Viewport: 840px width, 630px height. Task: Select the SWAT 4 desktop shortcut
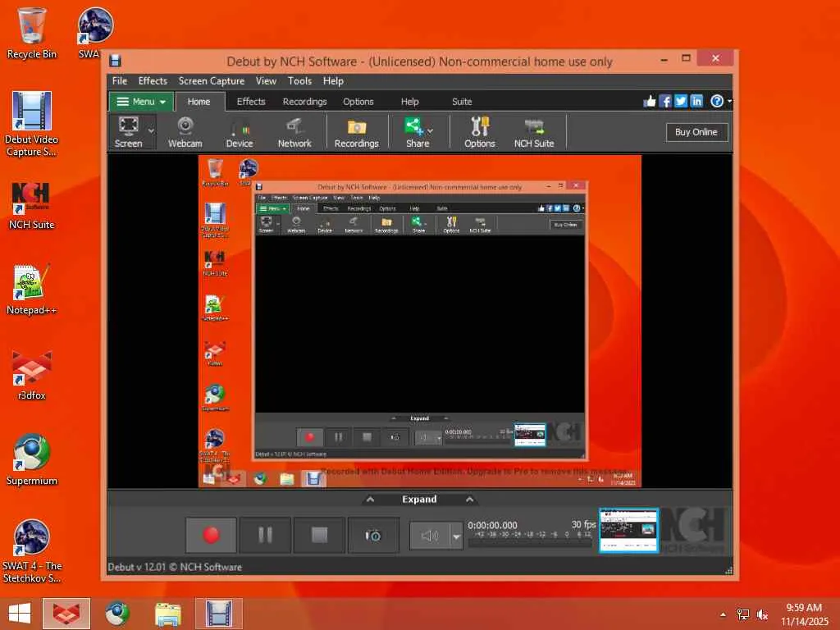click(31, 552)
